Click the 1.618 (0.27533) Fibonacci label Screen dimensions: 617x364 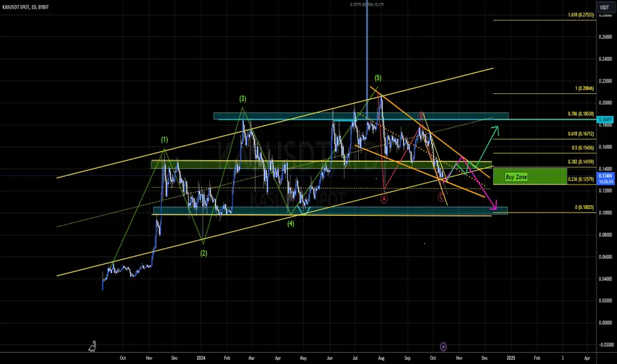tap(581, 15)
